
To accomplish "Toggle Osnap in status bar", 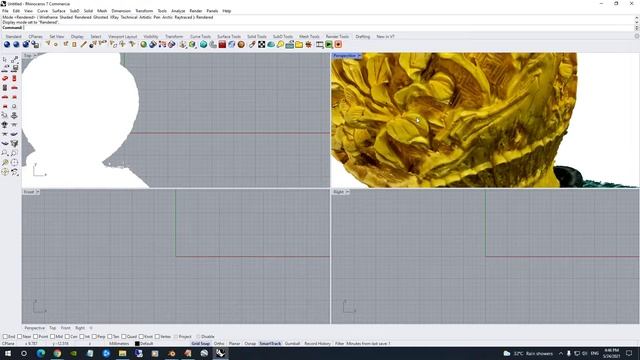I will (250, 344).
